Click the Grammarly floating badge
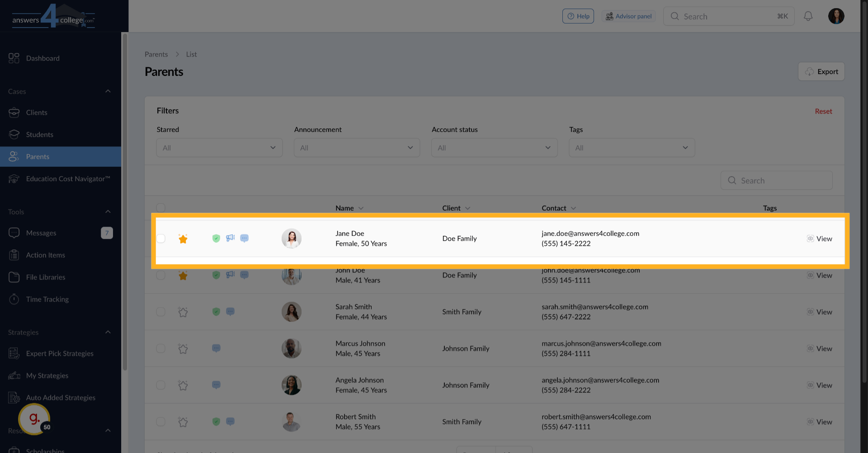 [x=34, y=419]
